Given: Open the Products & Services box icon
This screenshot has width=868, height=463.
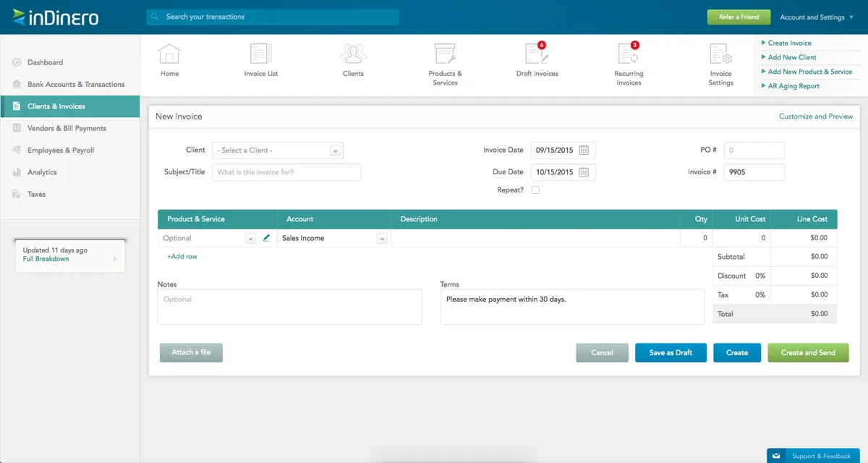Looking at the screenshot, I should coord(445,54).
